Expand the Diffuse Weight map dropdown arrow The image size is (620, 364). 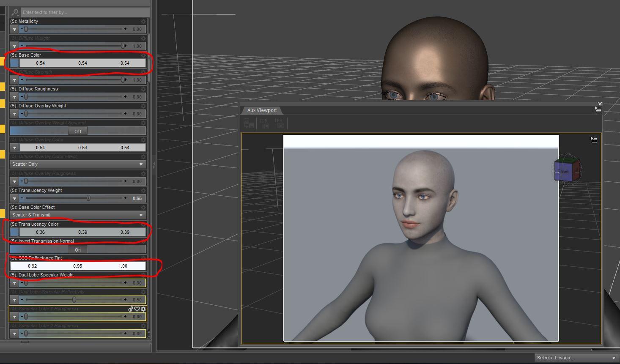pyautogui.click(x=14, y=46)
